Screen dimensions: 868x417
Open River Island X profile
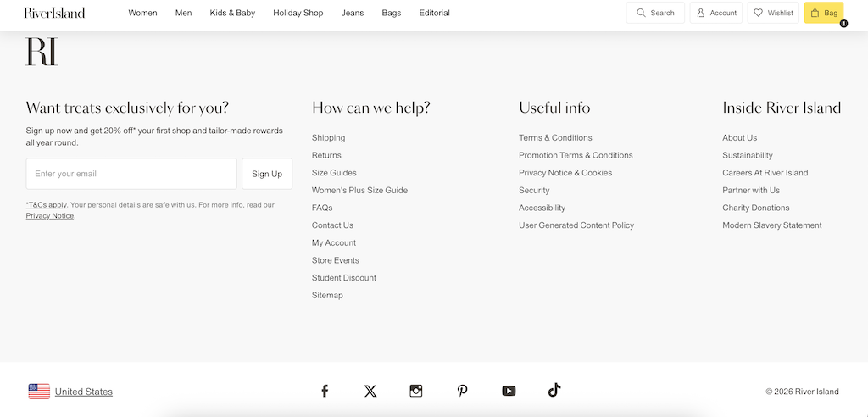[x=370, y=391]
